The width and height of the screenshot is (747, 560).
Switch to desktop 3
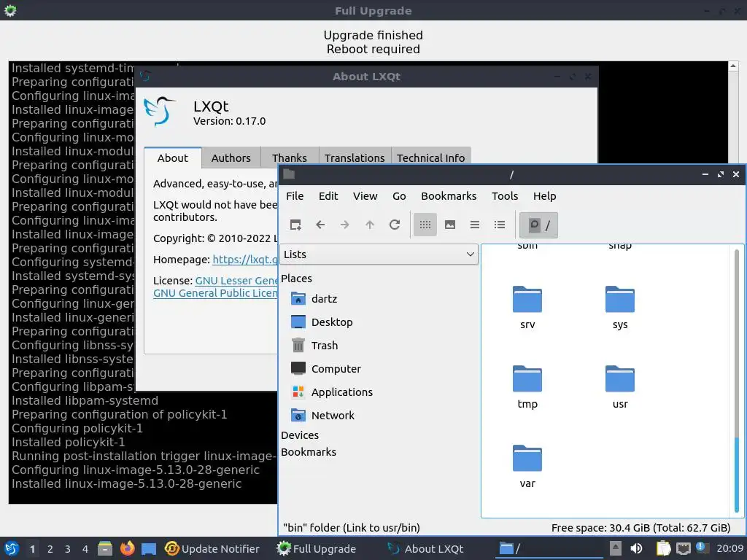click(x=68, y=549)
